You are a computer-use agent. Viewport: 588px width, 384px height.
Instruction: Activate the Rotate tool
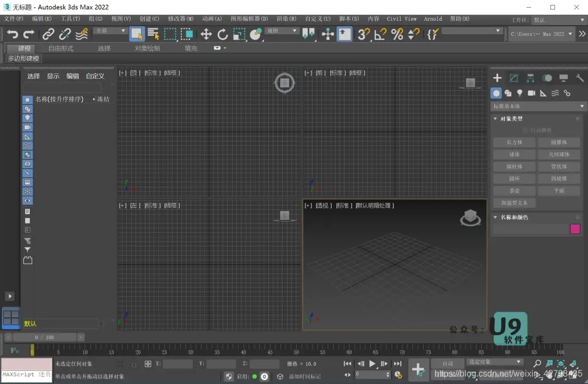[x=223, y=34]
